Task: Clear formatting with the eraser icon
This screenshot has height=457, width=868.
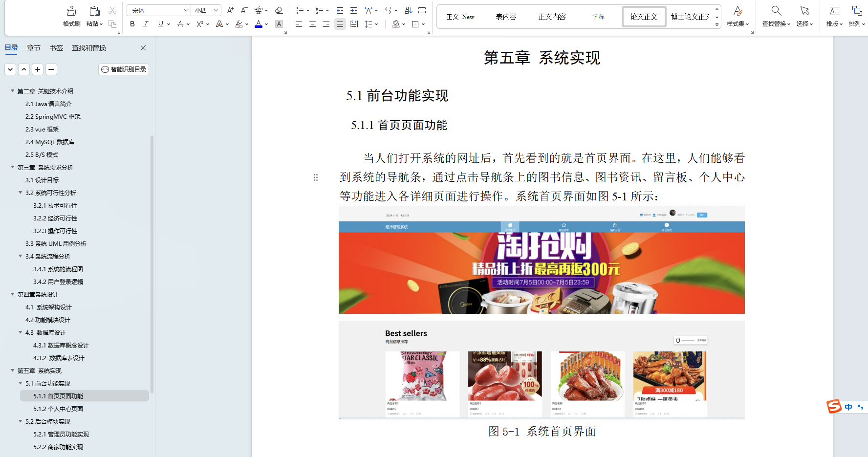Action: point(279,10)
